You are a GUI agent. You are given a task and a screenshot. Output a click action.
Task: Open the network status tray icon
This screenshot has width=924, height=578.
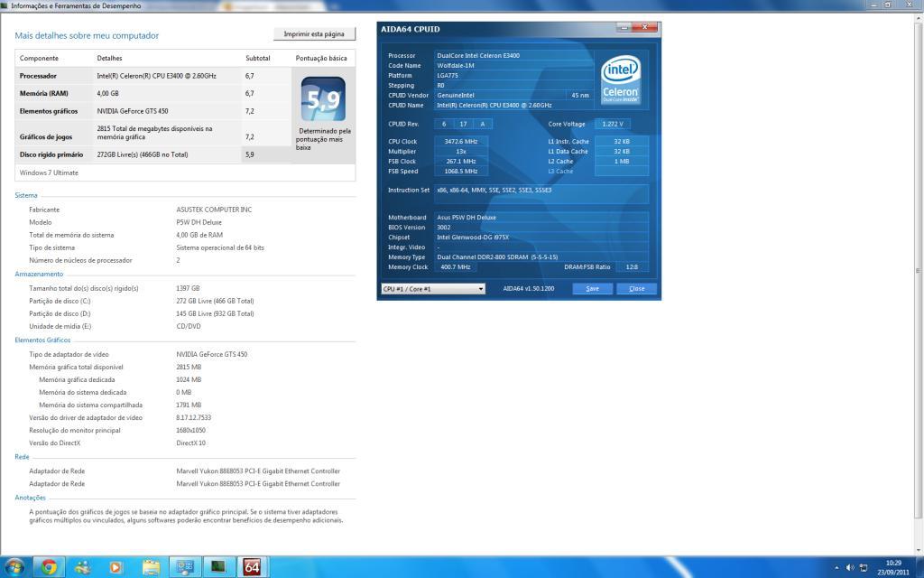pyautogui.click(x=864, y=567)
